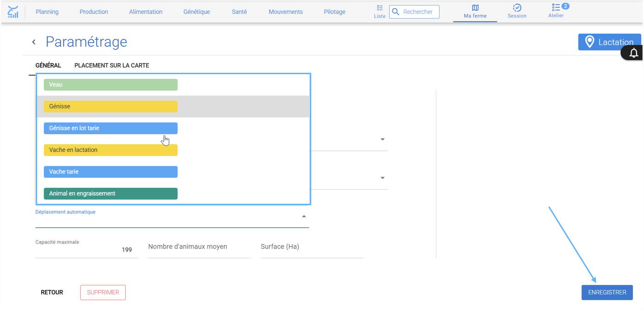Image resolution: width=644 pixels, height=310 pixels.
Task: Collapse the Déplacement automatique dropdown arrow
Action: pyautogui.click(x=303, y=216)
